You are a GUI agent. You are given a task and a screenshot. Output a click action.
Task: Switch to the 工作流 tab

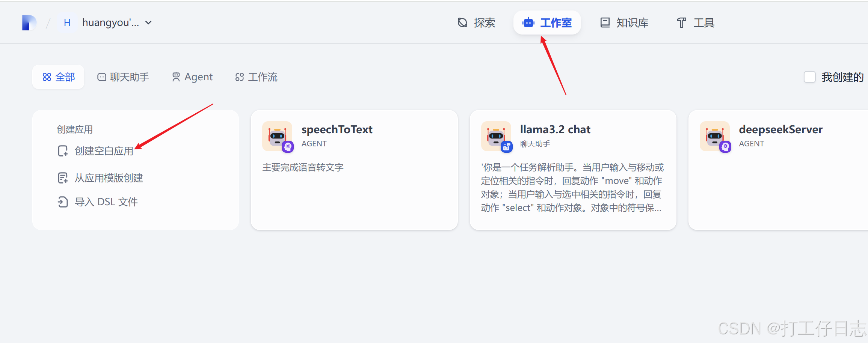pyautogui.click(x=256, y=77)
